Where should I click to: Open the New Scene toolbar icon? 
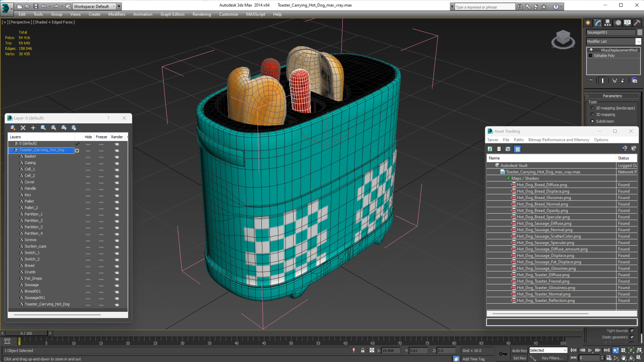coord(19,6)
